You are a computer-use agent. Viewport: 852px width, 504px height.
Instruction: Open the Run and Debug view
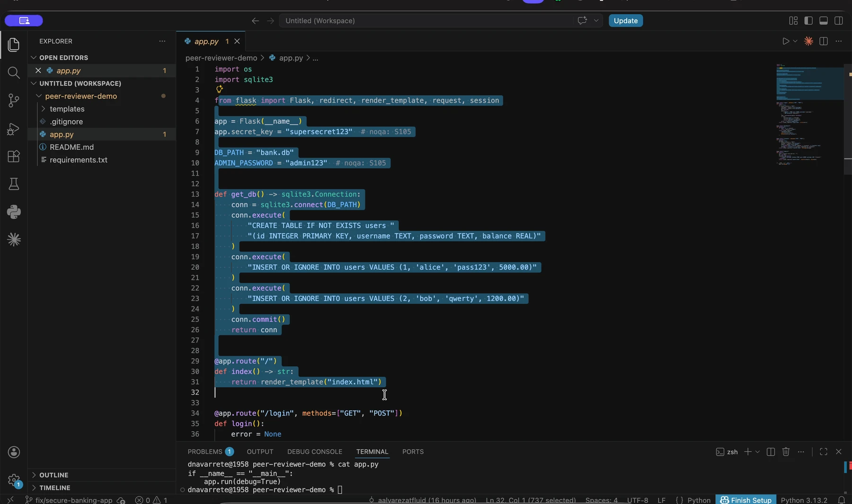pyautogui.click(x=14, y=128)
